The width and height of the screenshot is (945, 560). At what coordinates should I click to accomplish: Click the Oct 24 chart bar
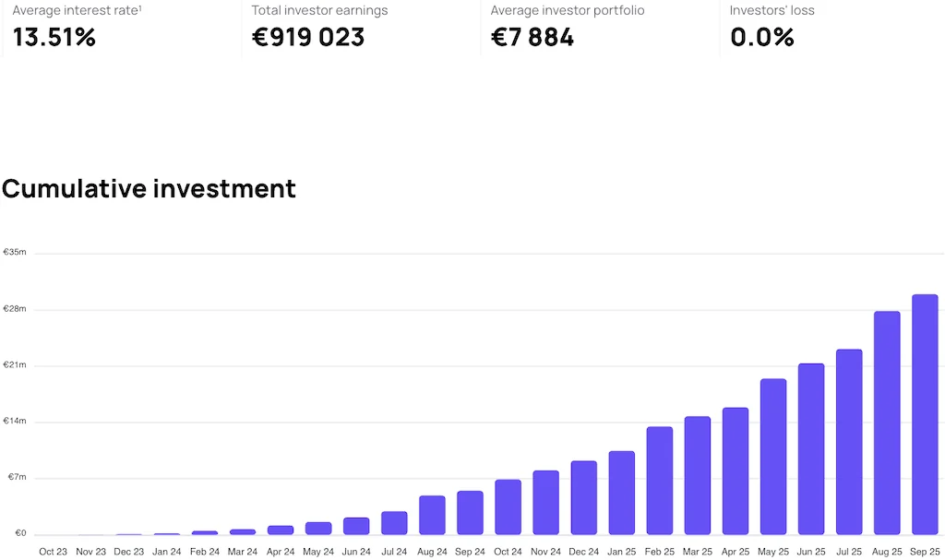(x=508, y=507)
